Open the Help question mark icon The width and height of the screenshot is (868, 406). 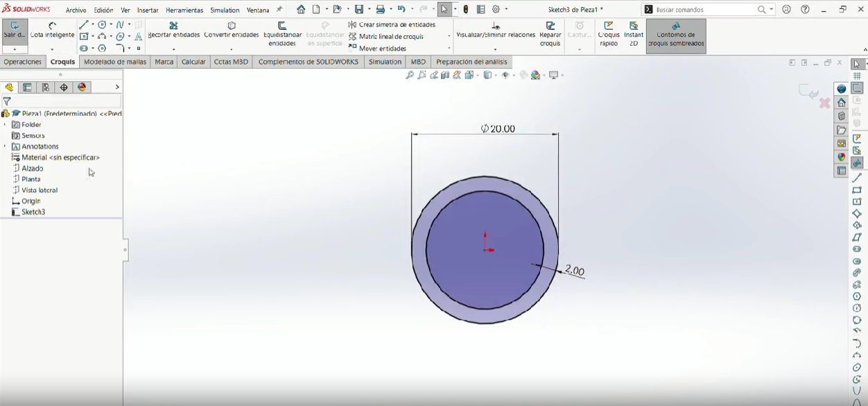coord(805,10)
